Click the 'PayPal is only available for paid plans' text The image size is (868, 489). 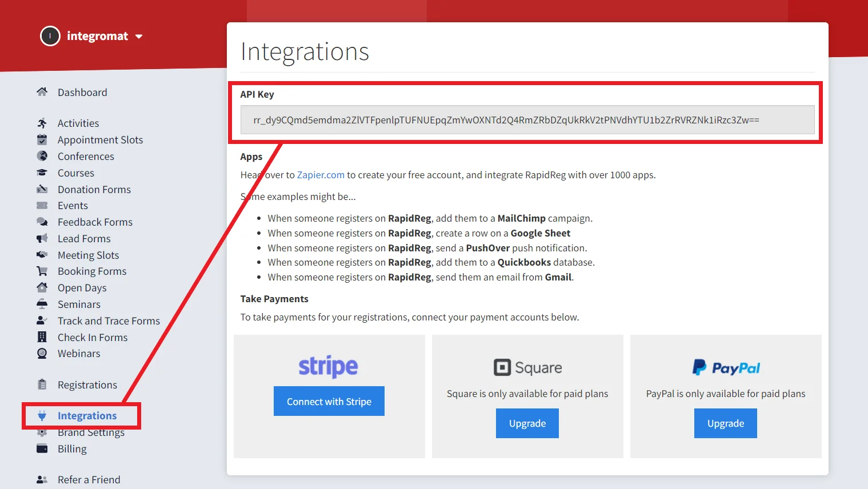coord(726,394)
